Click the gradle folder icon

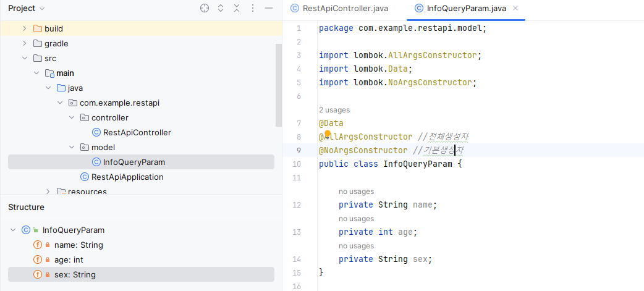coord(37,43)
